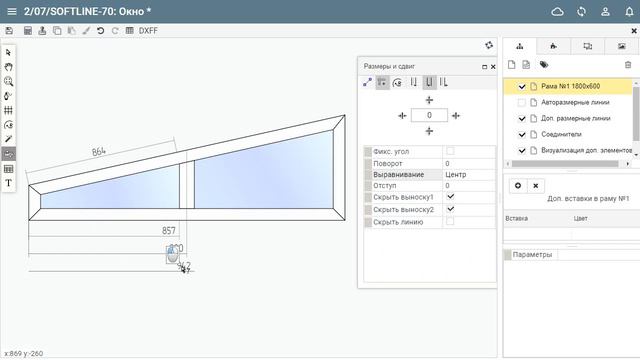Select the grid layout tool

click(x=9, y=110)
